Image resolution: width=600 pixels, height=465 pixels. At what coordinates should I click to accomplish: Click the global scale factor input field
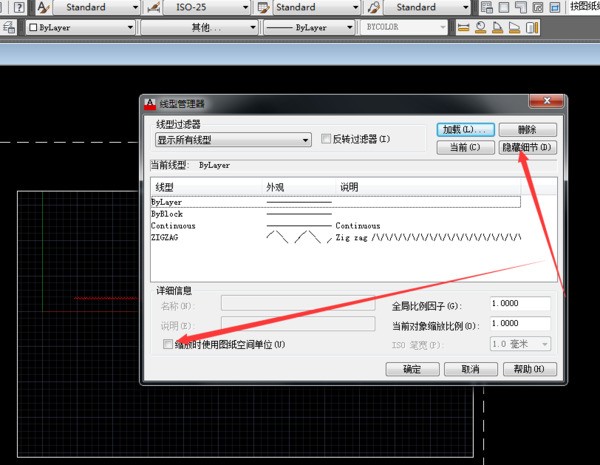pos(520,304)
